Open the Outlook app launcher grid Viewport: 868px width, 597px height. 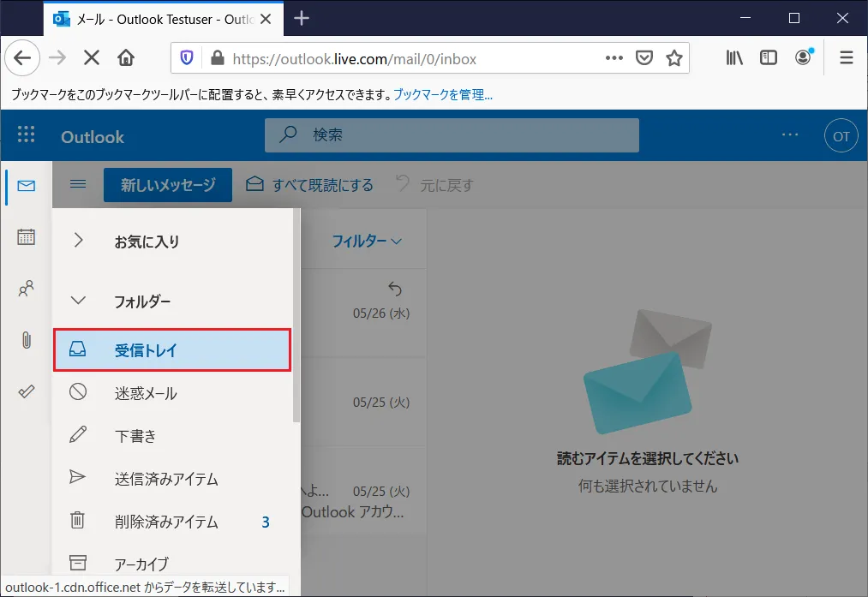(26, 134)
